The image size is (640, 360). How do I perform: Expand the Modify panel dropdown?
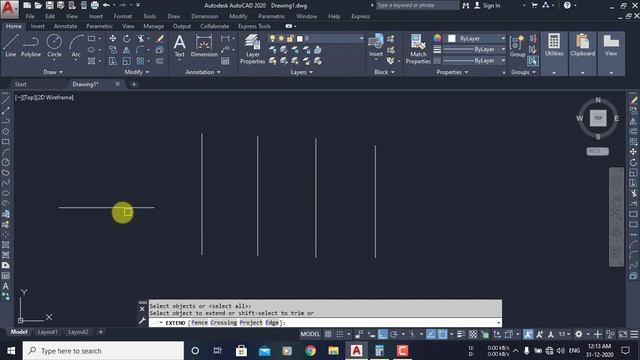(x=137, y=72)
